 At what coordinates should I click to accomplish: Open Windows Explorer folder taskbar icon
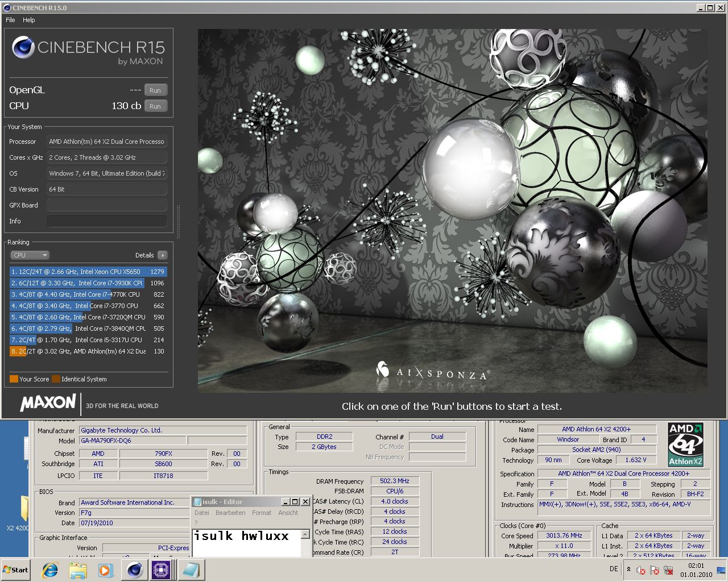pyautogui.click(x=78, y=570)
